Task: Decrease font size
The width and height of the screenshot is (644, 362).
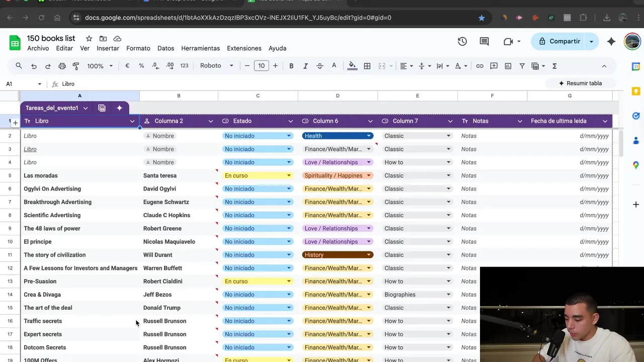Action: pos(247,66)
